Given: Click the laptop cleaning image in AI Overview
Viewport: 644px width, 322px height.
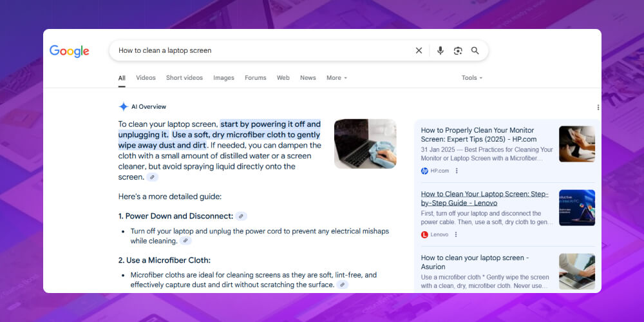Looking at the screenshot, I should pos(365,144).
